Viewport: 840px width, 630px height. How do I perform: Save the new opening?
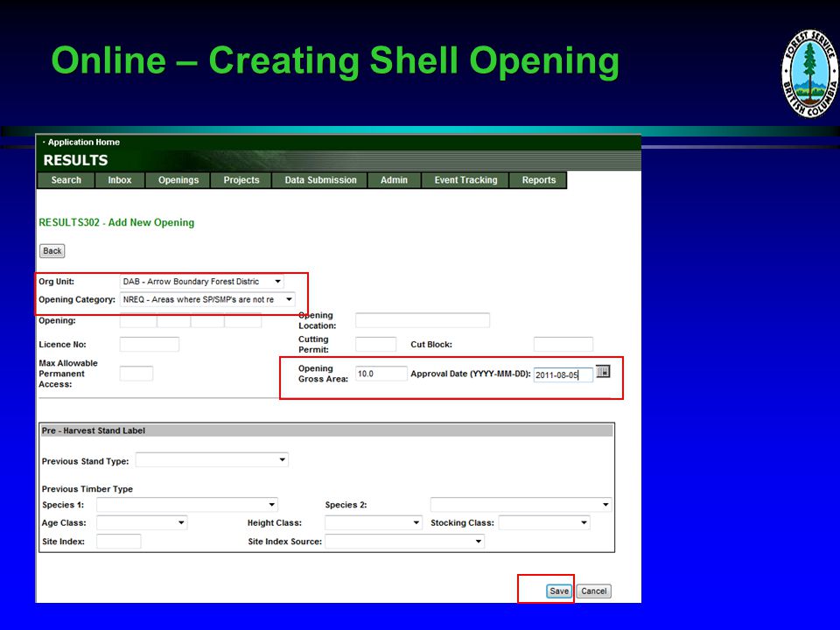(x=559, y=591)
